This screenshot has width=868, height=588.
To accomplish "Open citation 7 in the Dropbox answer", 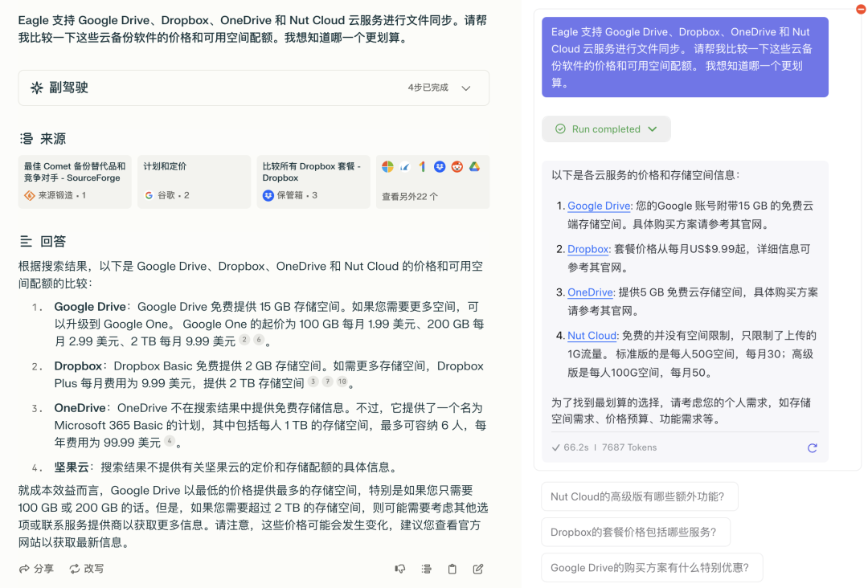I will 327,382.
